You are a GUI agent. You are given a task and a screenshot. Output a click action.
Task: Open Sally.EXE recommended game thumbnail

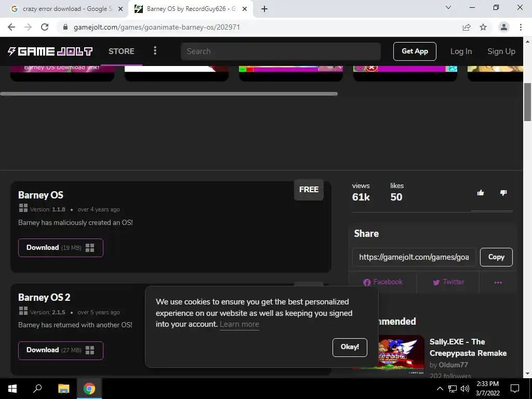click(401, 354)
